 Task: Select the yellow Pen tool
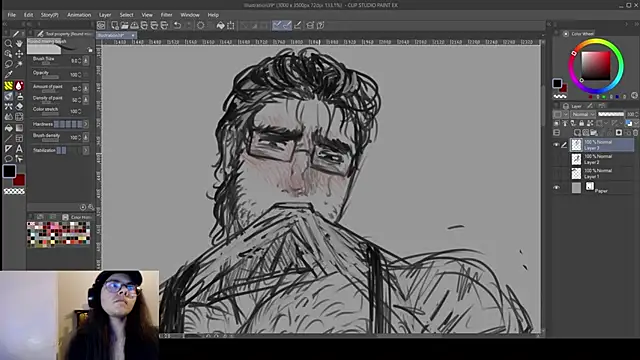(8, 85)
